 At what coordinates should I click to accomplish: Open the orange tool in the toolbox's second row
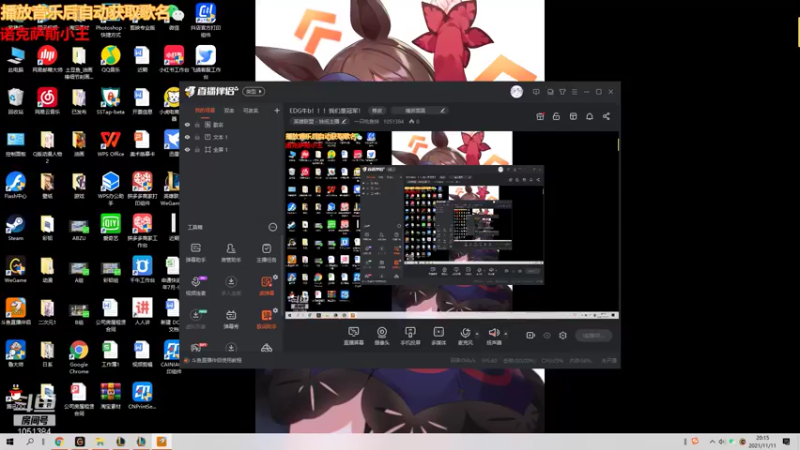[266, 286]
